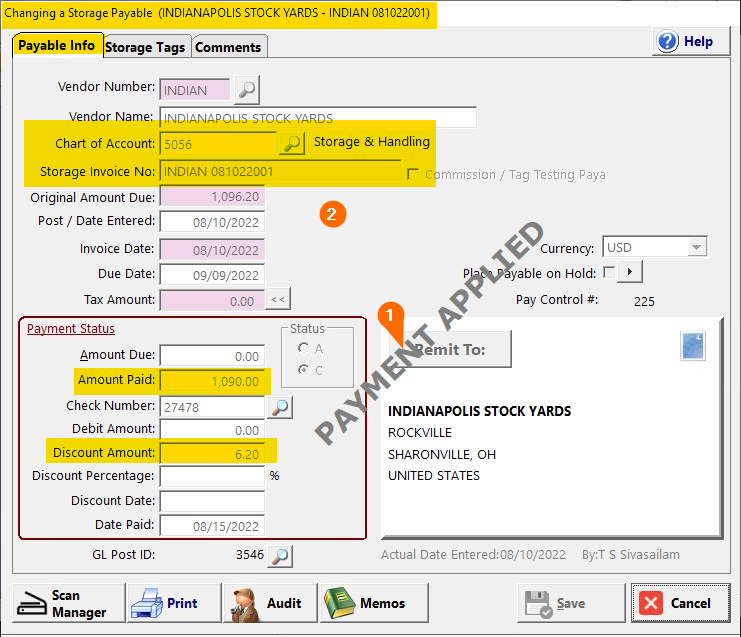Save the payable changes

571,603
